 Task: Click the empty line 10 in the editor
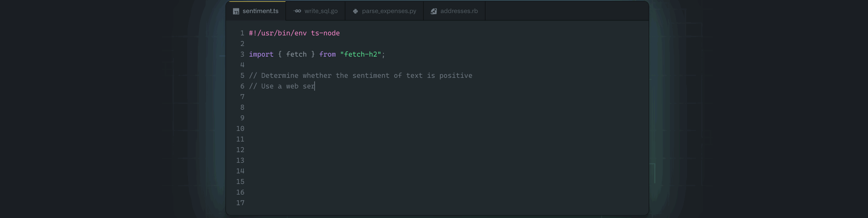[x=446, y=129]
